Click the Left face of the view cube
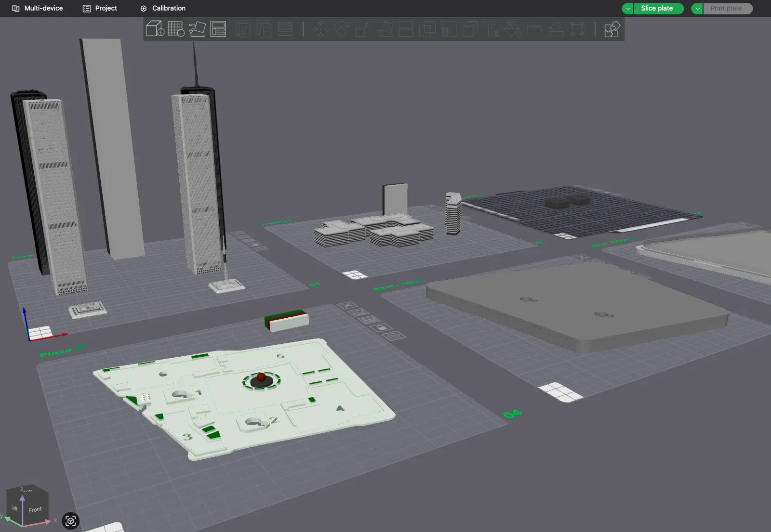This screenshot has width=771, height=532. (14, 507)
